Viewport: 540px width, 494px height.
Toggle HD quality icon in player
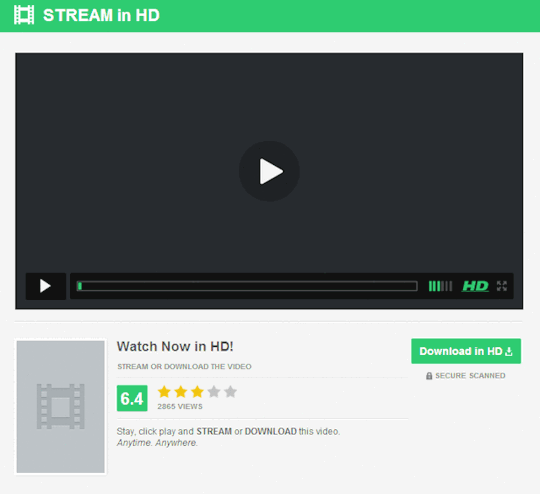click(x=475, y=286)
